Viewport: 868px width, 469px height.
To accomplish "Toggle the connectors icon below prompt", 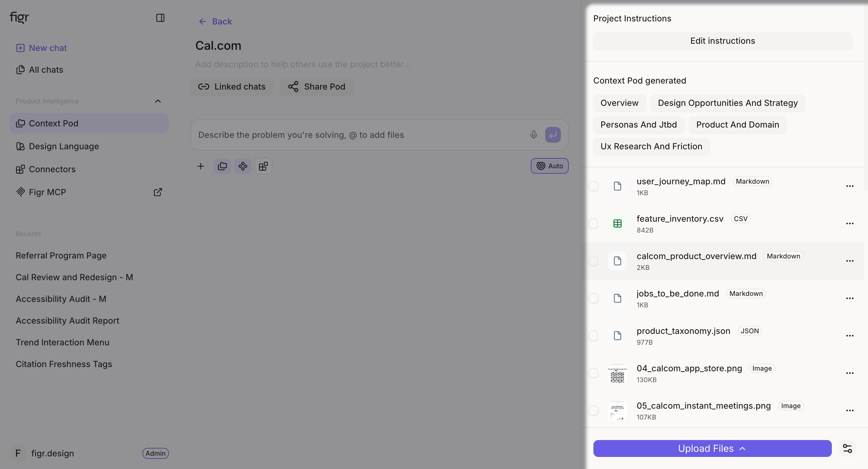I will coord(263,166).
